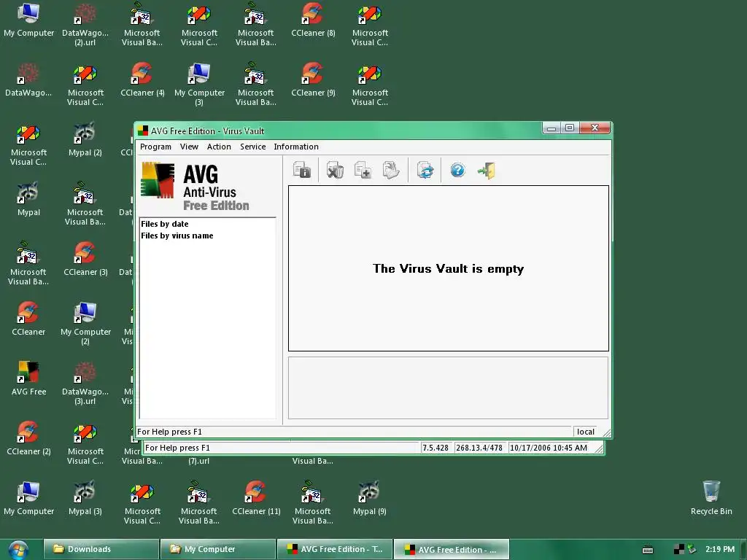The width and height of the screenshot is (747, 560).
Task: Select the Mypal (9) raccoon icon
Action: point(370,498)
